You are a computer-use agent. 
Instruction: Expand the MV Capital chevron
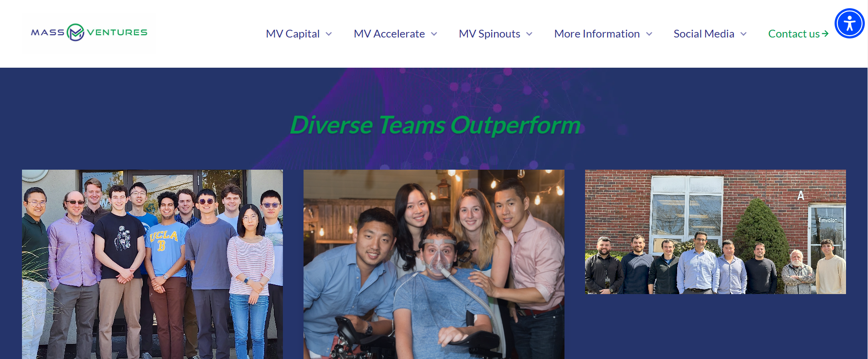(x=329, y=34)
